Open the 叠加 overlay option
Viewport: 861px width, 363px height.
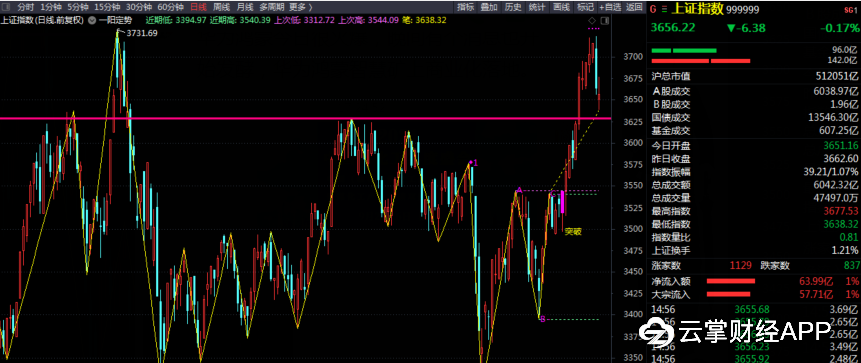coord(488,7)
